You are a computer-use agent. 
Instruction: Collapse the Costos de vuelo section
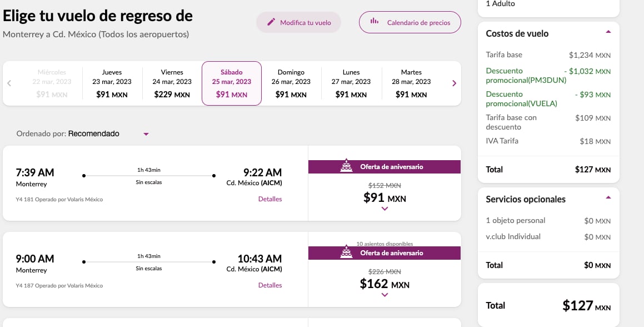(x=608, y=32)
